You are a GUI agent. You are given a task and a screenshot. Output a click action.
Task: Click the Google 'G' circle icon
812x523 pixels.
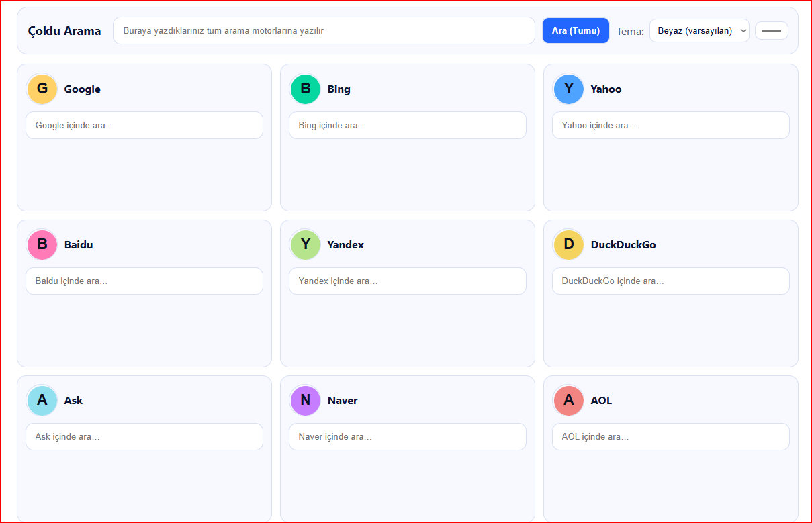coord(42,89)
